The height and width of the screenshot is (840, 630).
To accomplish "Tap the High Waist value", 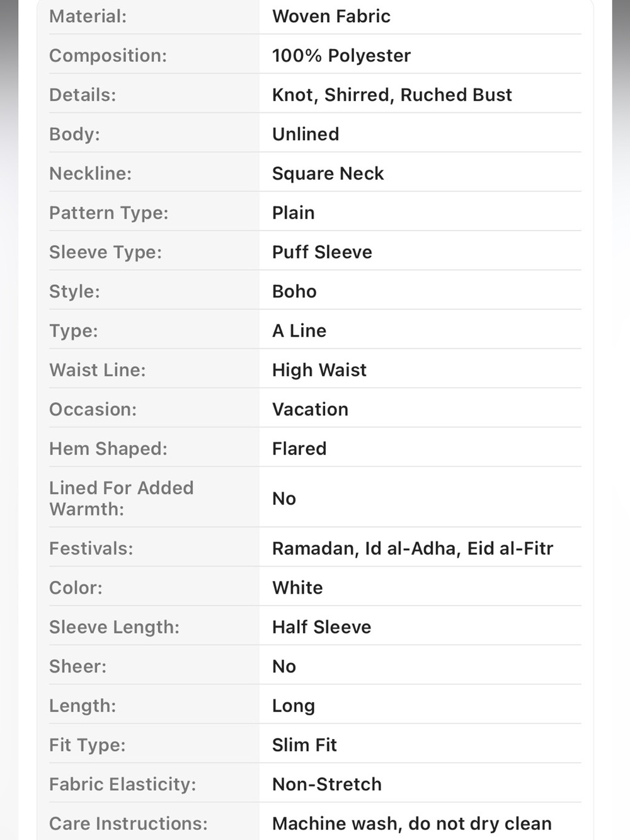I will coord(319,370).
